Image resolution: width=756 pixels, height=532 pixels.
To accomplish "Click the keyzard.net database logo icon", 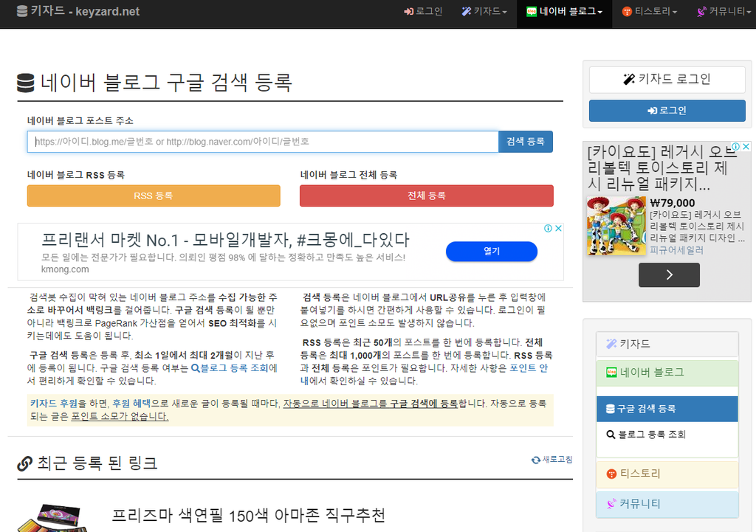I will [x=21, y=11].
